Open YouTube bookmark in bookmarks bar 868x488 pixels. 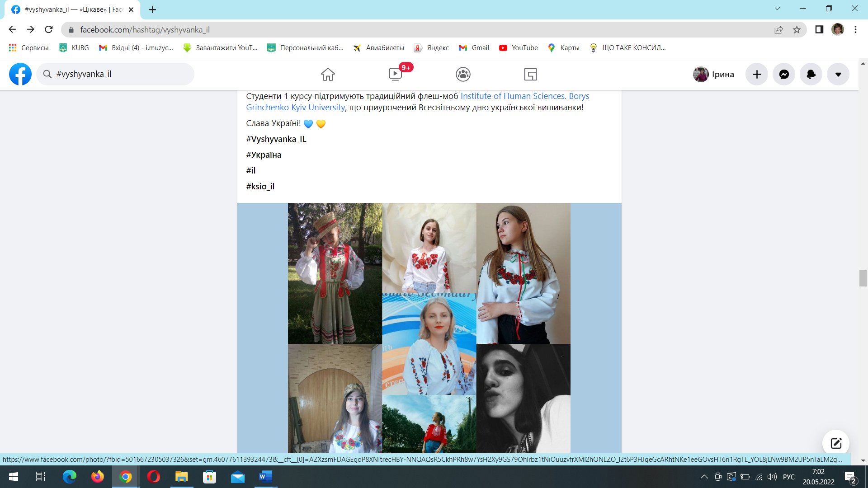tap(519, 48)
